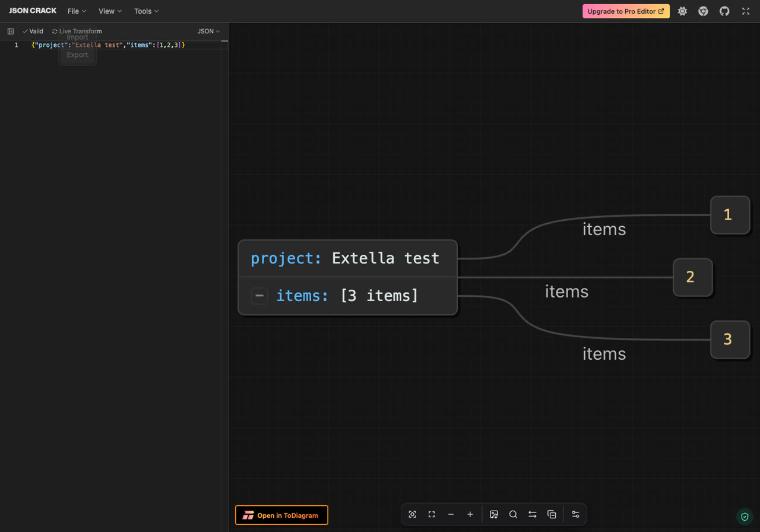This screenshot has width=760, height=532.
Task: Click the Valid status indicator
Action: coord(33,31)
